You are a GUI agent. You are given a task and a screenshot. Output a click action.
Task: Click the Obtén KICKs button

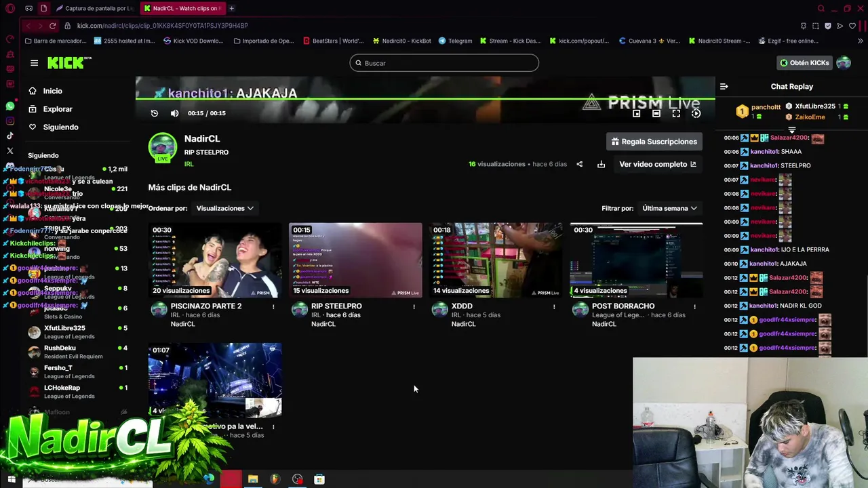pyautogui.click(x=804, y=63)
